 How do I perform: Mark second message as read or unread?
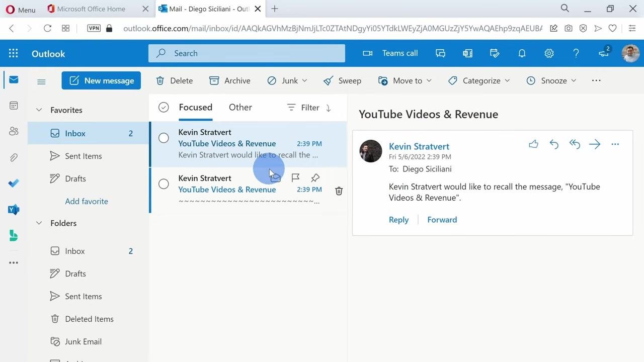[276, 177]
